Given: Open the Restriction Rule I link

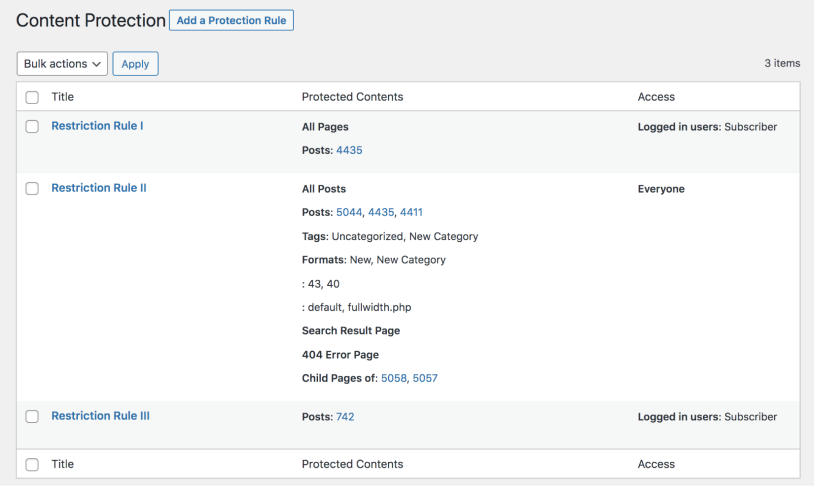Looking at the screenshot, I should click(x=97, y=126).
